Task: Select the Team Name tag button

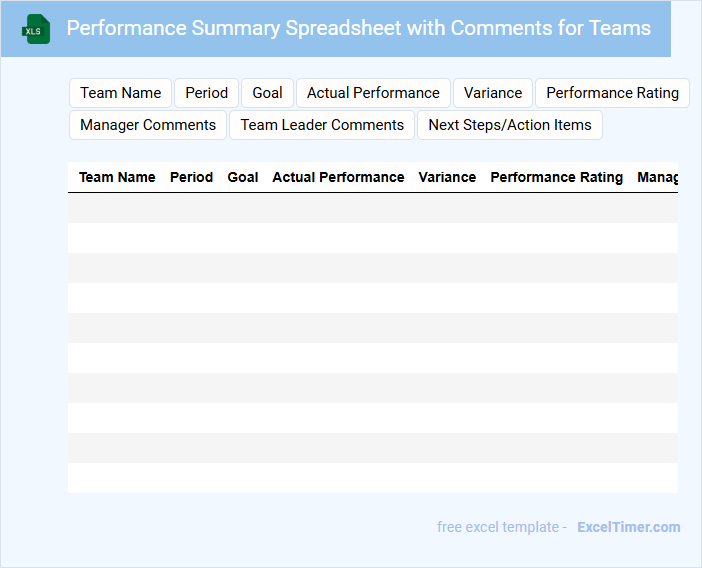Action: click(121, 93)
